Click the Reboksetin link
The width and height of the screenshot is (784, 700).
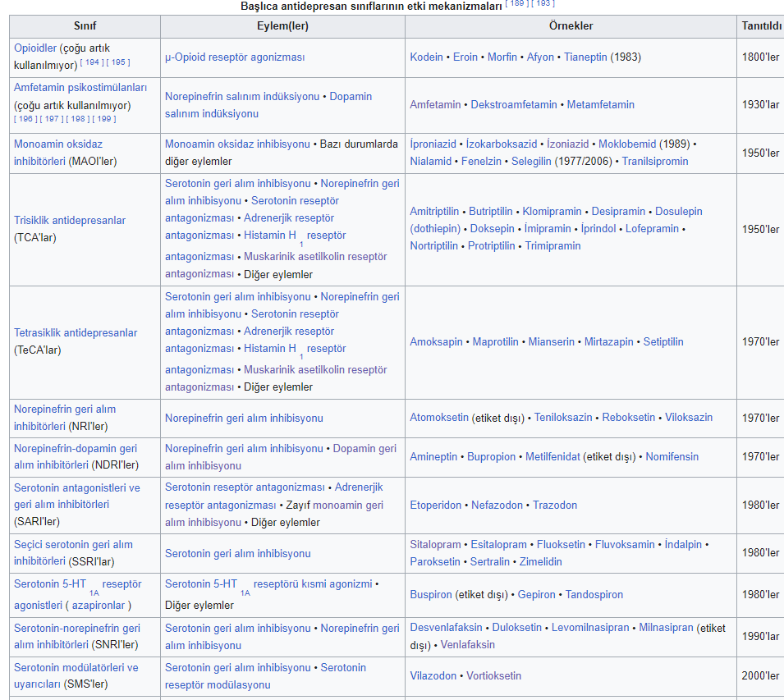tap(629, 417)
